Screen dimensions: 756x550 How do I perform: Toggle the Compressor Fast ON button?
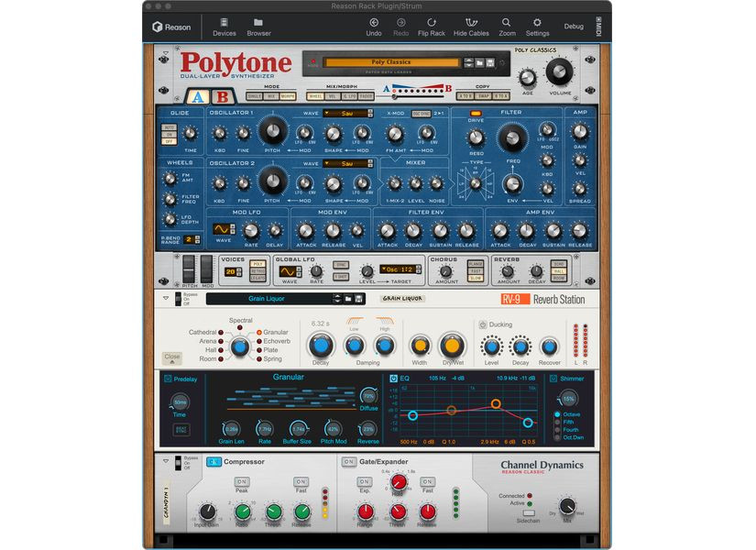(x=301, y=481)
